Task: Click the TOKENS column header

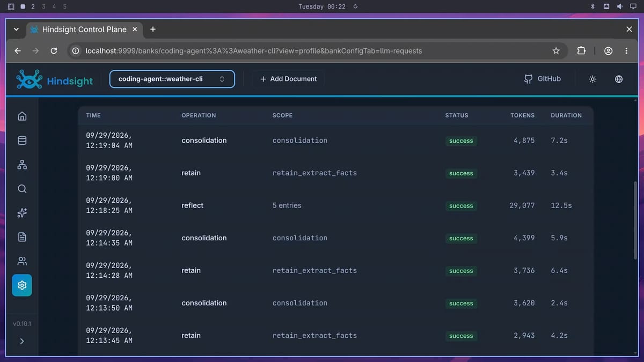Action: (x=522, y=115)
